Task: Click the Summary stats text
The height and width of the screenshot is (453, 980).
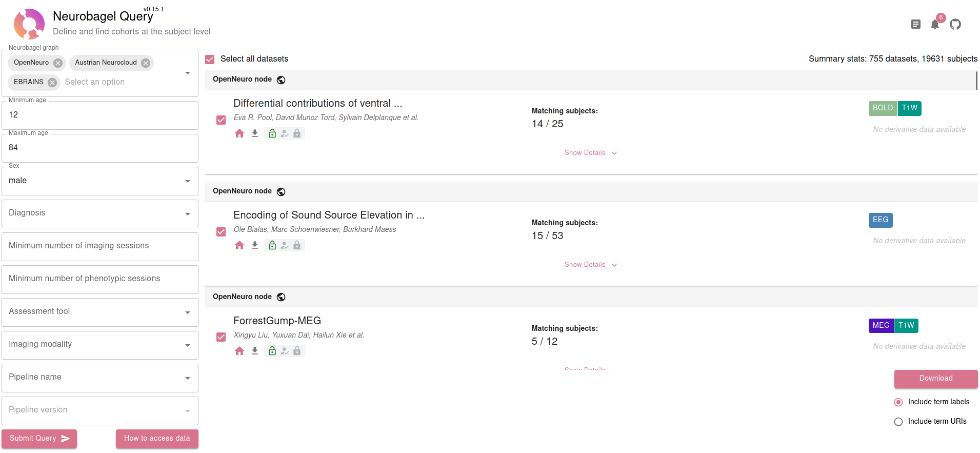Action: click(x=893, y=59)
